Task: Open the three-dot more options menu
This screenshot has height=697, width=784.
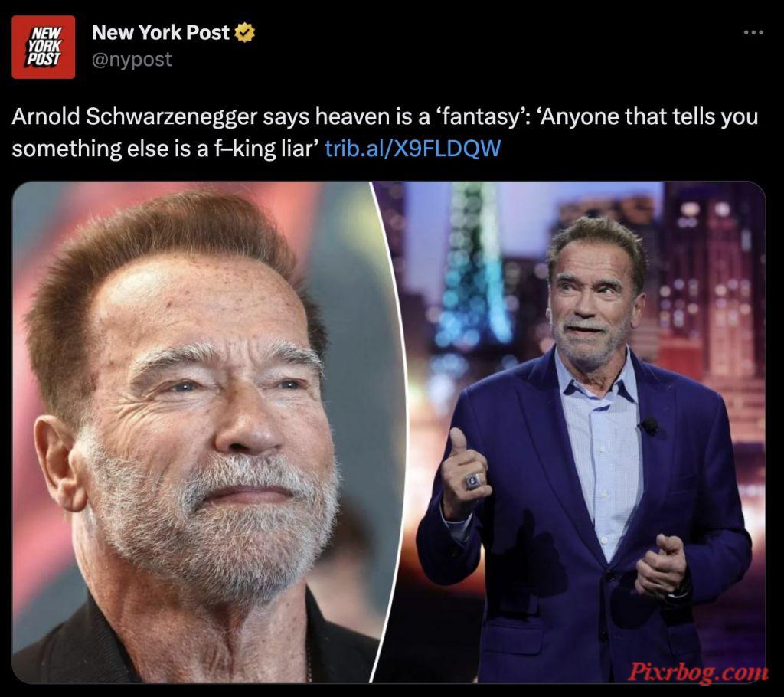Action: point(753,32)
